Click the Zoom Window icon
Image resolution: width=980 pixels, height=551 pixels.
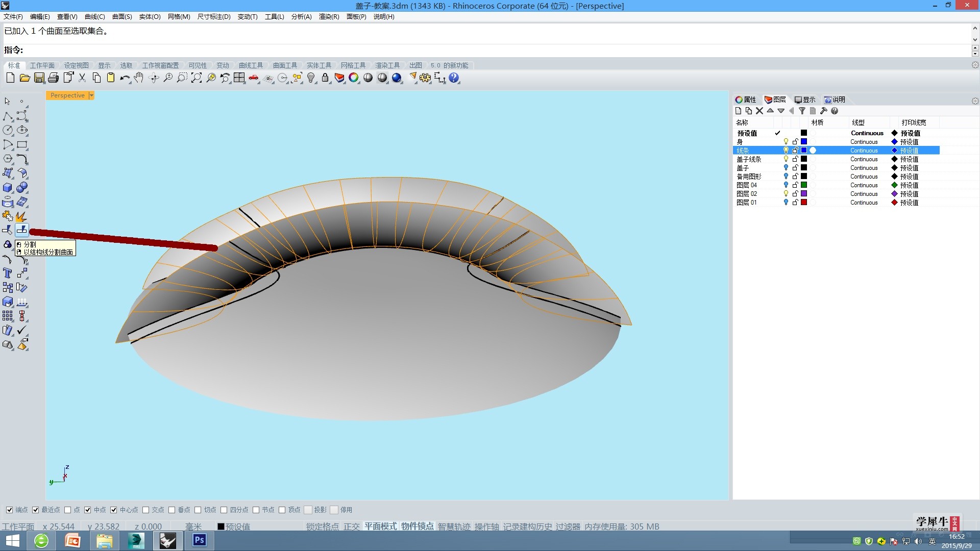(182, 78)
